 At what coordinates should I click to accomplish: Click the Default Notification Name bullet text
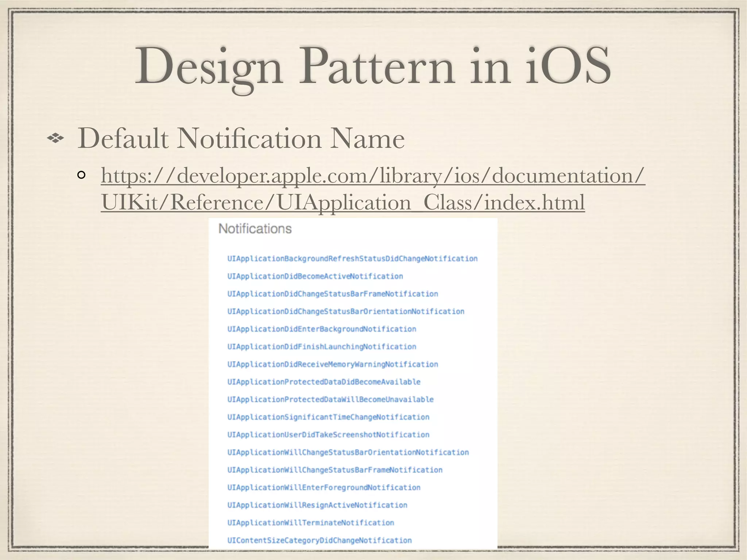241,139
